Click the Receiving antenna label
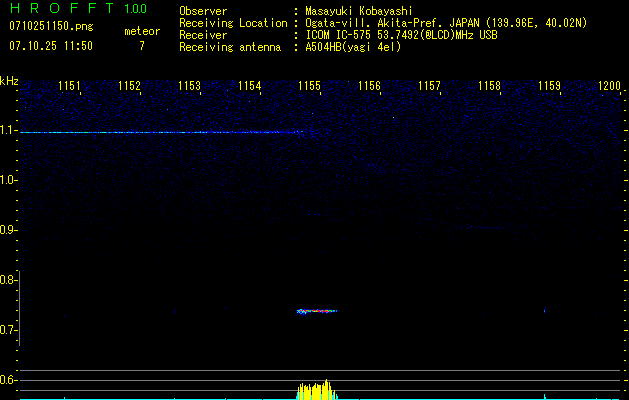Screen dimensions: 629x400 230,47
